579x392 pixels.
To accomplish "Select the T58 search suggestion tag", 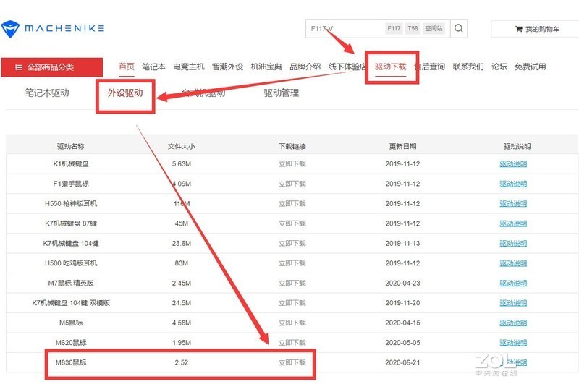I will 413,28.
